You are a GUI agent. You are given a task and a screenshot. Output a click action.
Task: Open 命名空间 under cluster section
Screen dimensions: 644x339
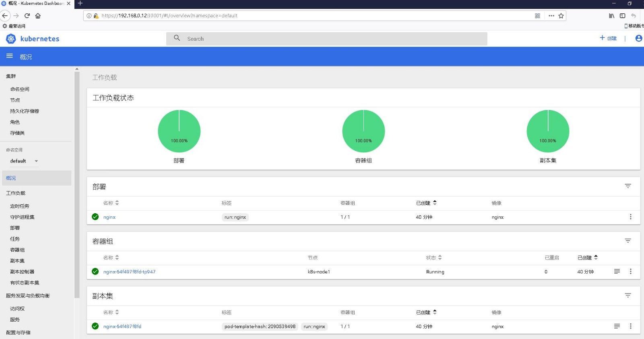(20, 89)
